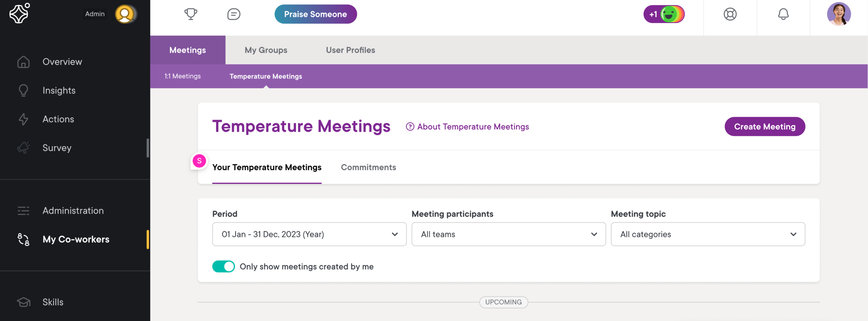Open the Meeting topic dropdown
Viewport: 868px width, 321px height.
(708, 234)
